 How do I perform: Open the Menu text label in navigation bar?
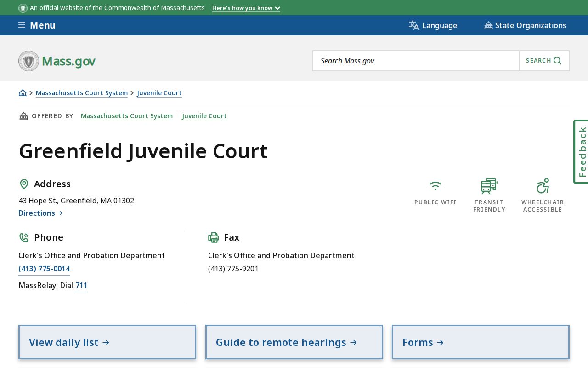(43, 25)
